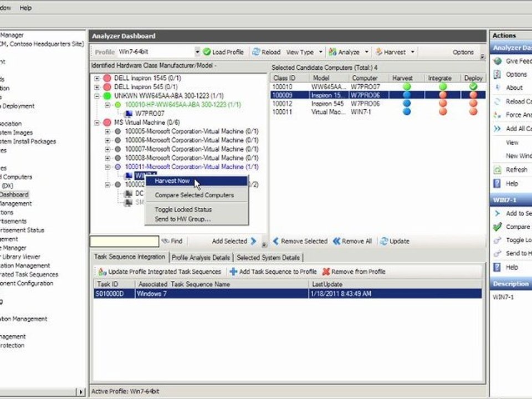Click the Remove Selected arrow icon

click(276, 241)
